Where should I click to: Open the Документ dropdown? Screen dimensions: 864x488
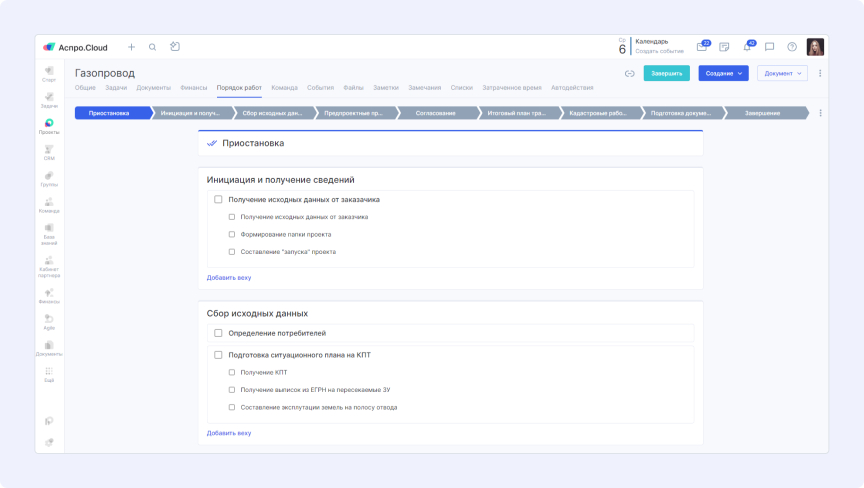coord(782,73)
